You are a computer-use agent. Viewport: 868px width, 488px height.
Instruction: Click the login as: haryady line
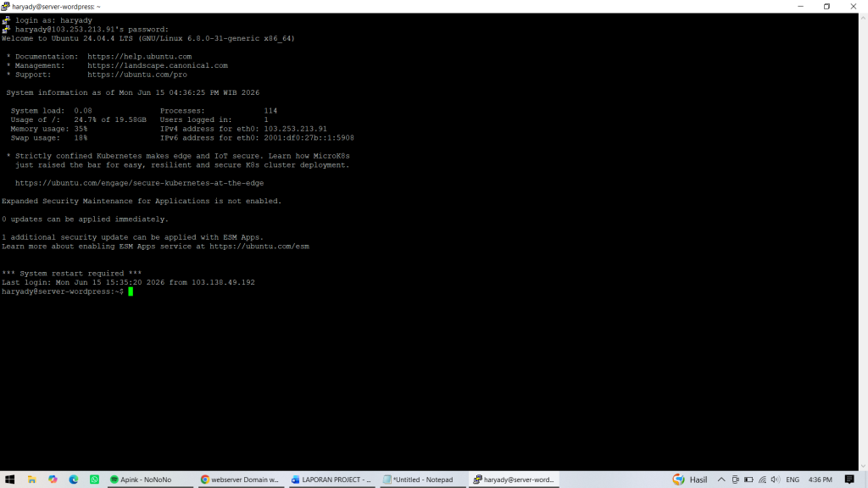pos(53,20)
